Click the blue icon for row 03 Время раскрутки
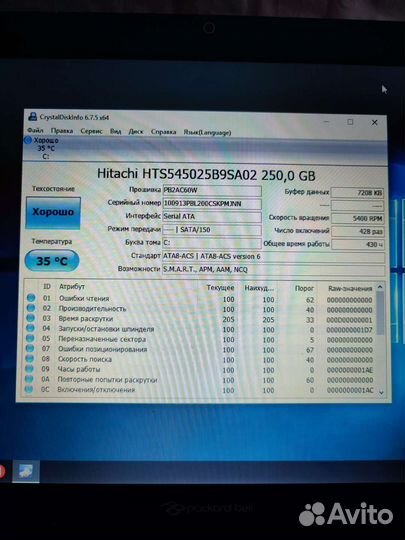 click(x=31, y=318)
